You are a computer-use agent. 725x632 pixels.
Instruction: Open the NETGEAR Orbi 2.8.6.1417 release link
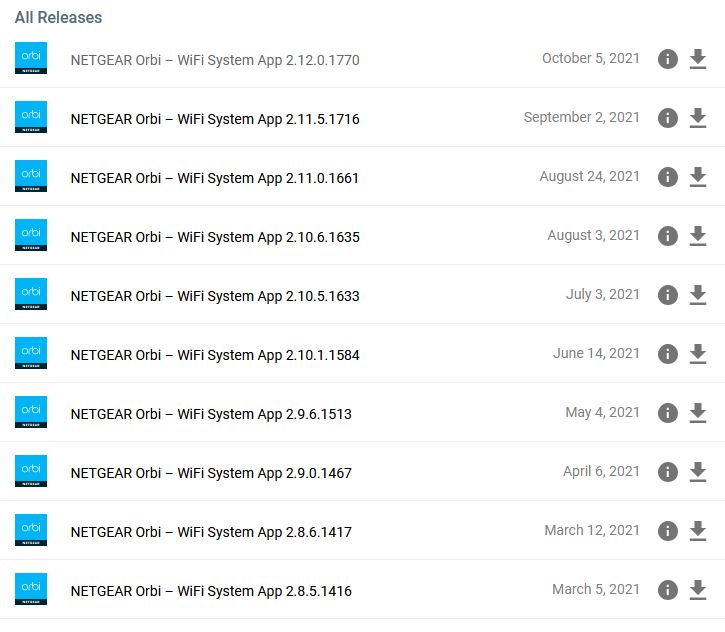211,532
